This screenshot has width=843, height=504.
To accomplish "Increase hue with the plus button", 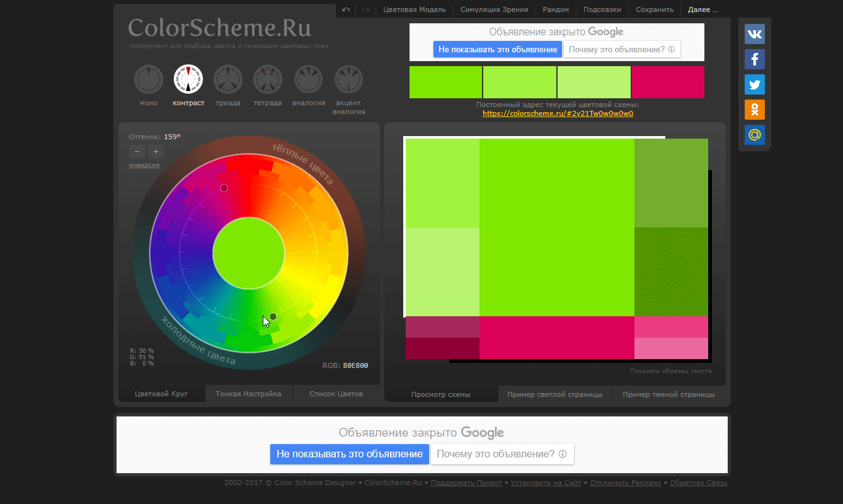I will 156,151.
